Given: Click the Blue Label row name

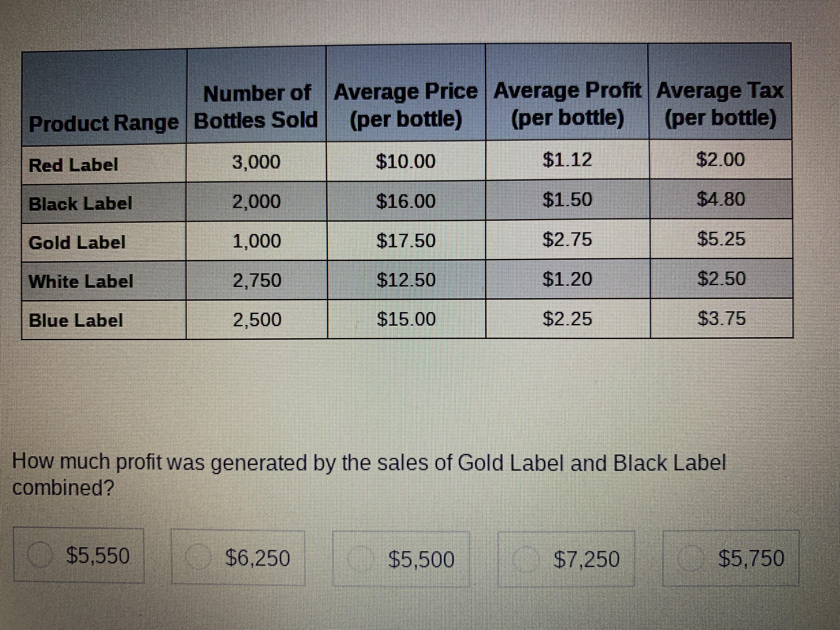Looking at the screenshot, I should pyautogui.click(x=76, y=320).
